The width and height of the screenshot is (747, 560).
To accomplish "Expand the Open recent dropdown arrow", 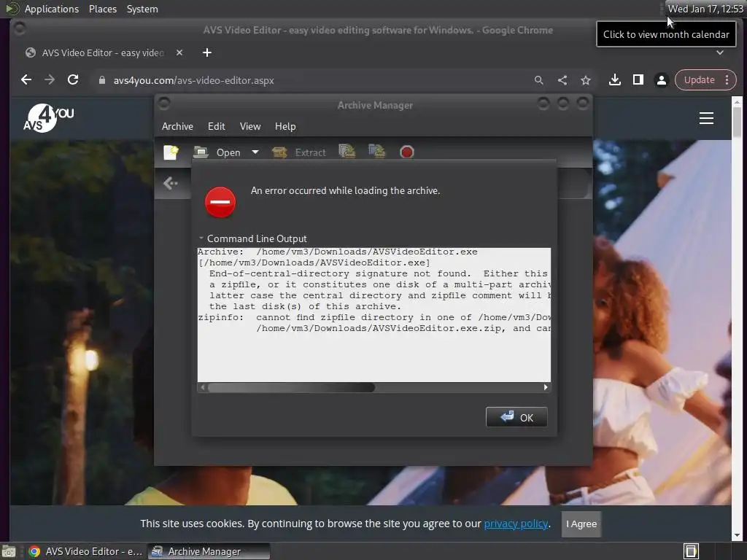I will click(x=255, y=152).
